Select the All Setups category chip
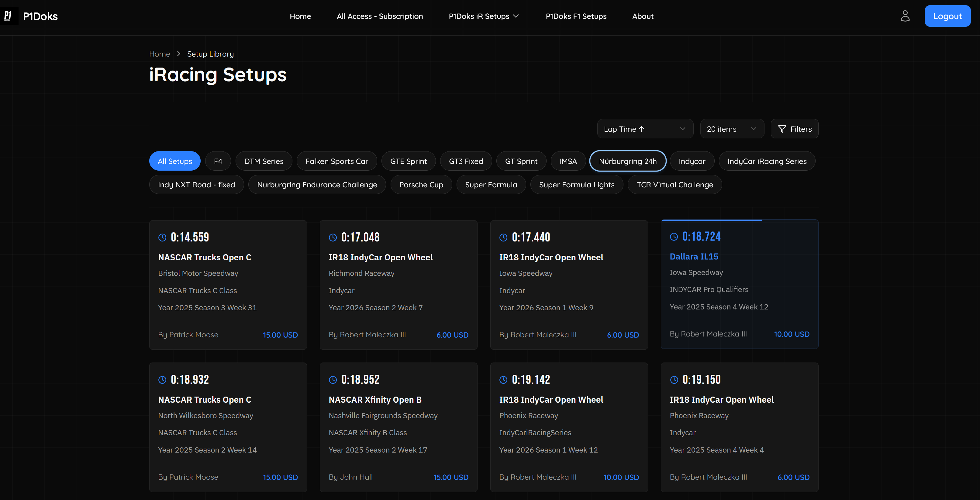The image size is (980, 500). click(x=174, y=161)
